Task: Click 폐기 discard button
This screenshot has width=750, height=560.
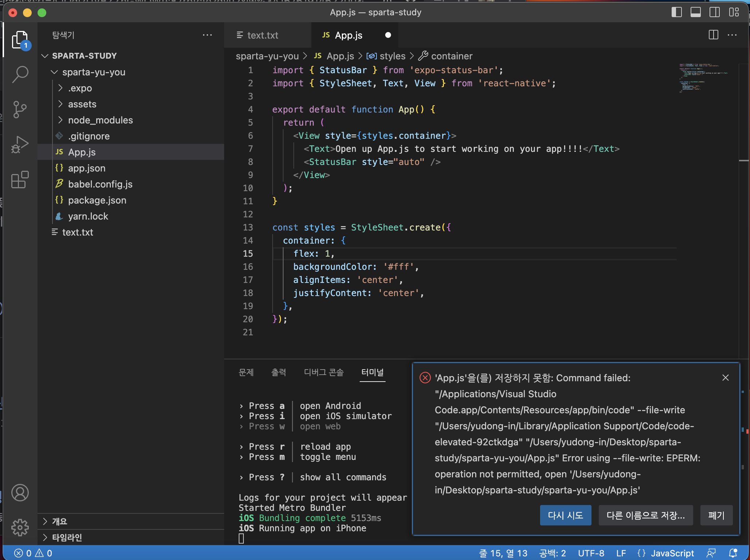Action: (x=716, y=515)
